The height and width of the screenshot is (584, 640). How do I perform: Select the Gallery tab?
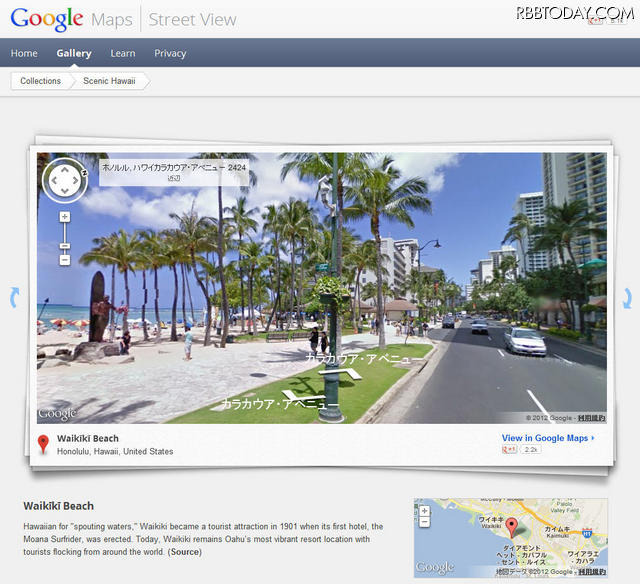[x=74, y=53]
